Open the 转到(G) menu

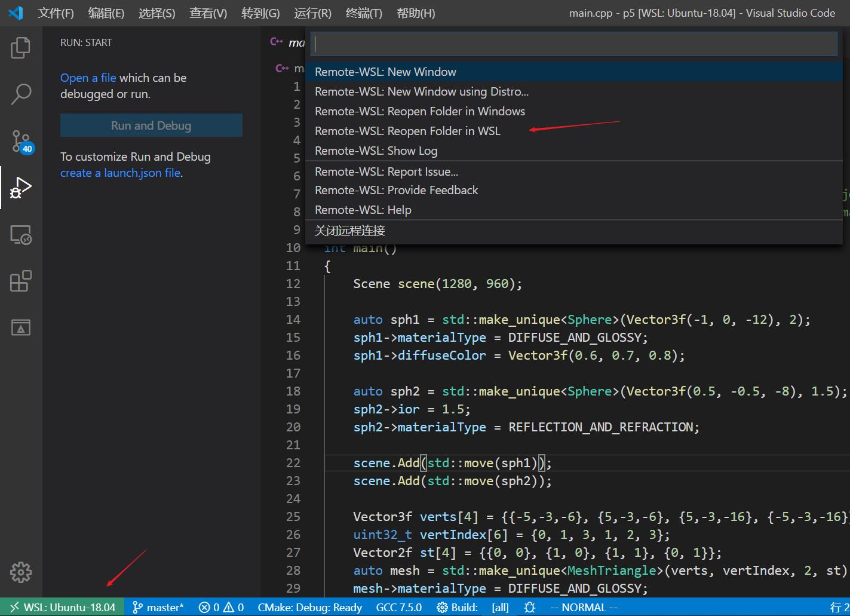pos(260,13)
